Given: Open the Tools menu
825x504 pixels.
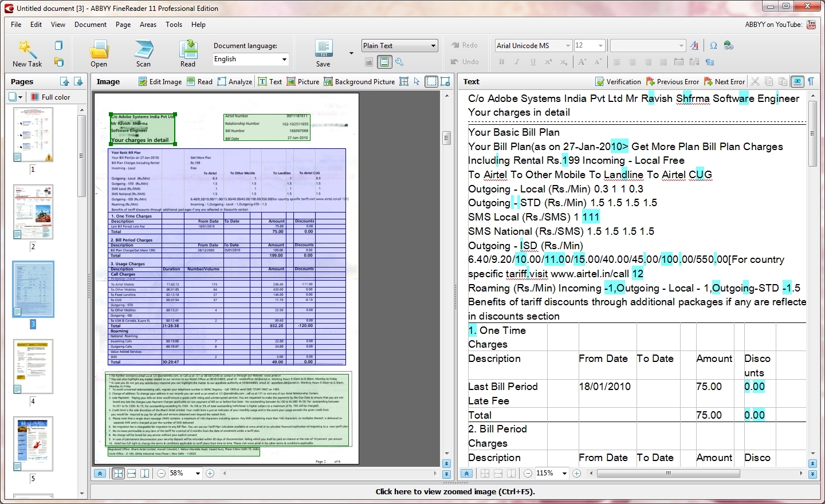Looking at the screenshot, I should [x=174, y=25].
